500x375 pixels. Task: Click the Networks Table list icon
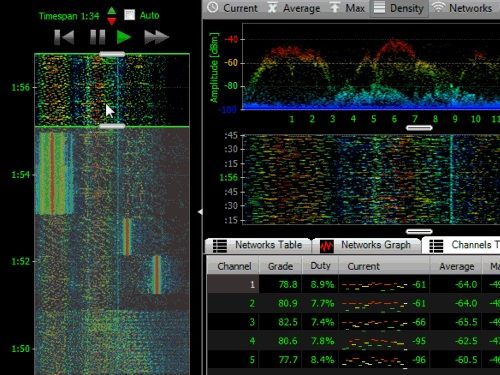pyautogui.click(x=220, y=246)
